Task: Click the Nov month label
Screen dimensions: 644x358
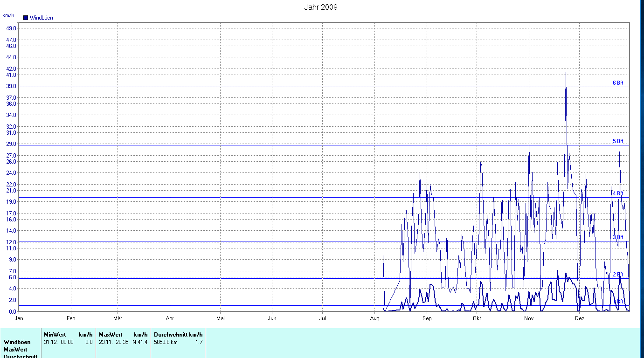Action: pos(528,319)
